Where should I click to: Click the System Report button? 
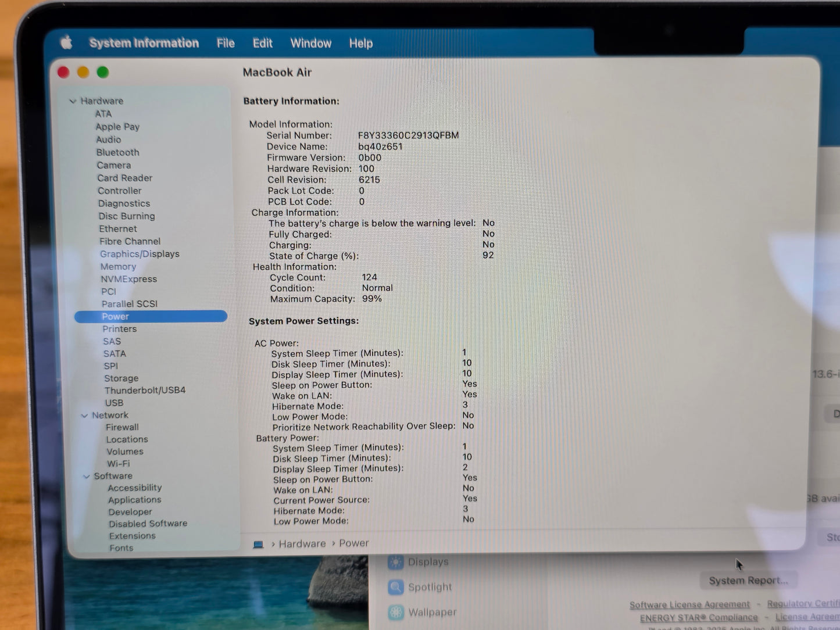click(748, 580)
